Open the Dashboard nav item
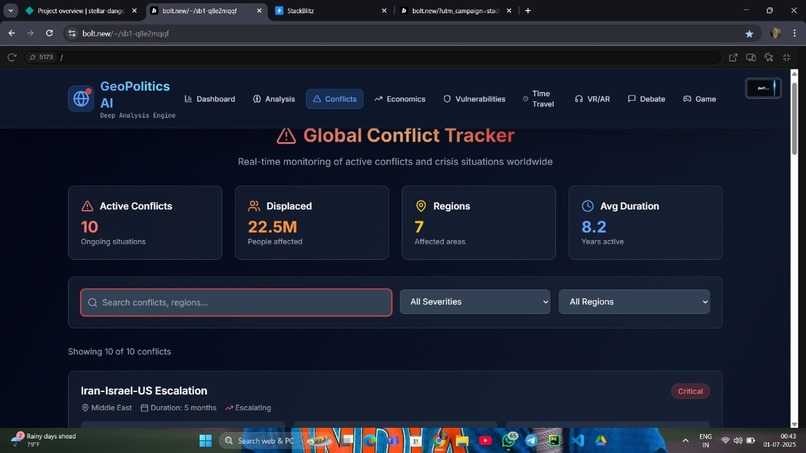The image size is (806, 453). pos(210,99)
